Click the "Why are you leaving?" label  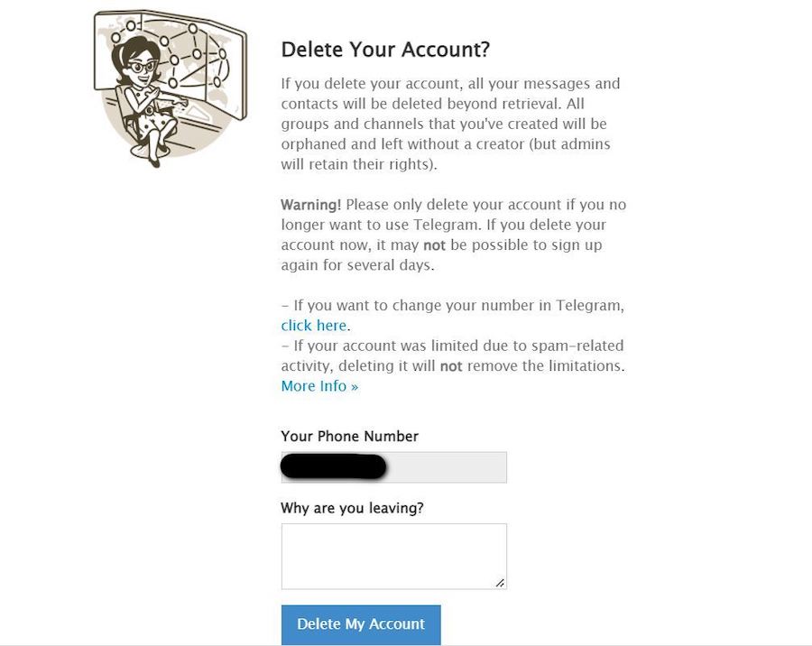click(x=352, y=508)
